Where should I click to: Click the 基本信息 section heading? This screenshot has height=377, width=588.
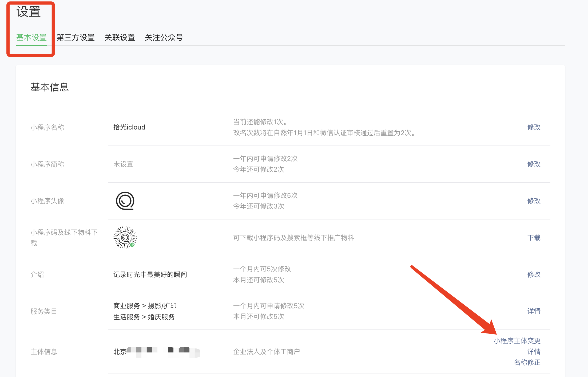pyautogui.click(x=50, y=87)
